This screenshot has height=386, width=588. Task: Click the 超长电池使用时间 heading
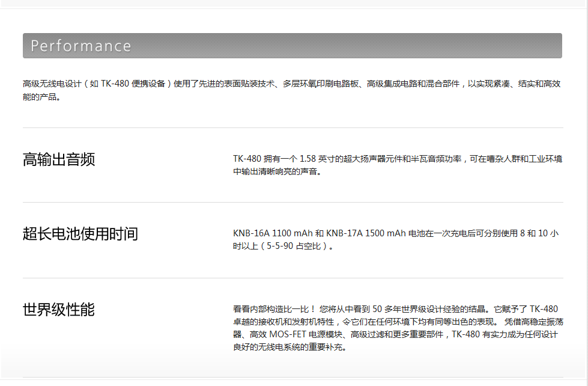(x=80, y=233)
